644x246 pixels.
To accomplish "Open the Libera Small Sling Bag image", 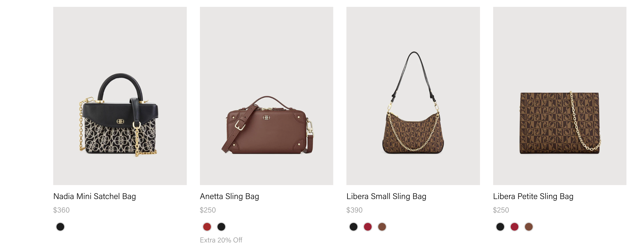I will pos(413,96).
